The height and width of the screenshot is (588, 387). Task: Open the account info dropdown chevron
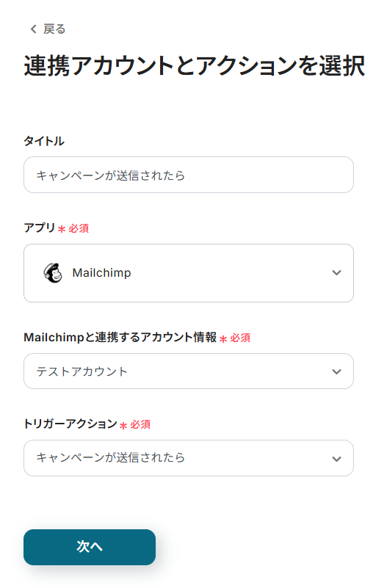(336, 371)
